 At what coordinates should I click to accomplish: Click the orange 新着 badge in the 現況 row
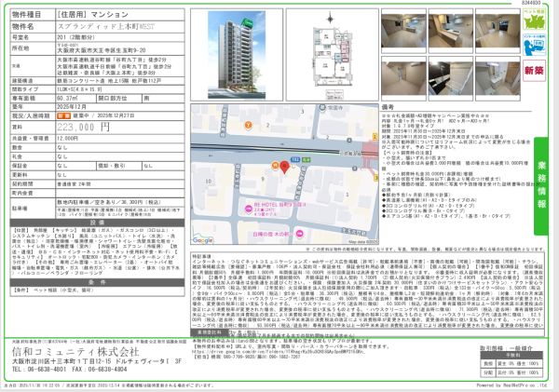click(x=63, y=115)
